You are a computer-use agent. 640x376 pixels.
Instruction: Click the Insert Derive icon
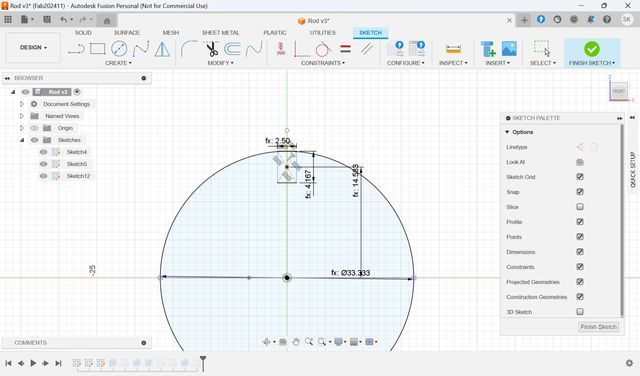click(x=488, y=49)
